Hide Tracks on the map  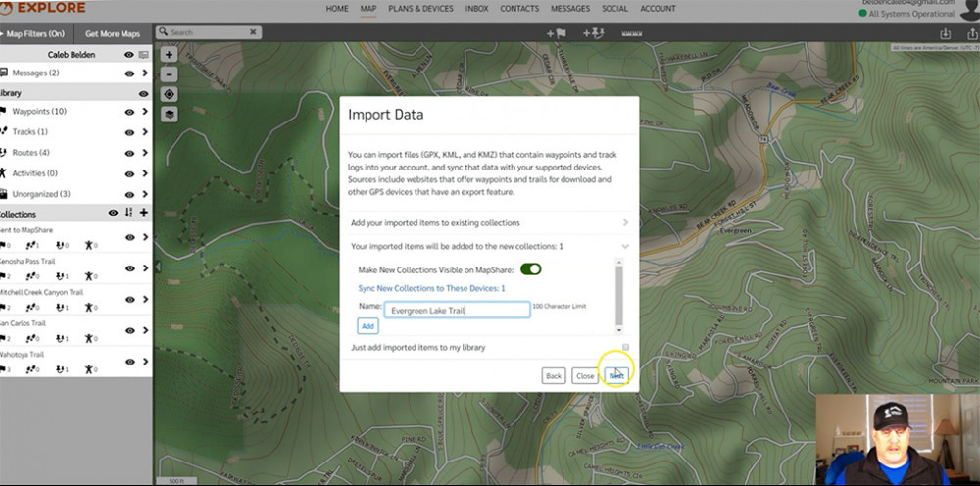[129, 132]
